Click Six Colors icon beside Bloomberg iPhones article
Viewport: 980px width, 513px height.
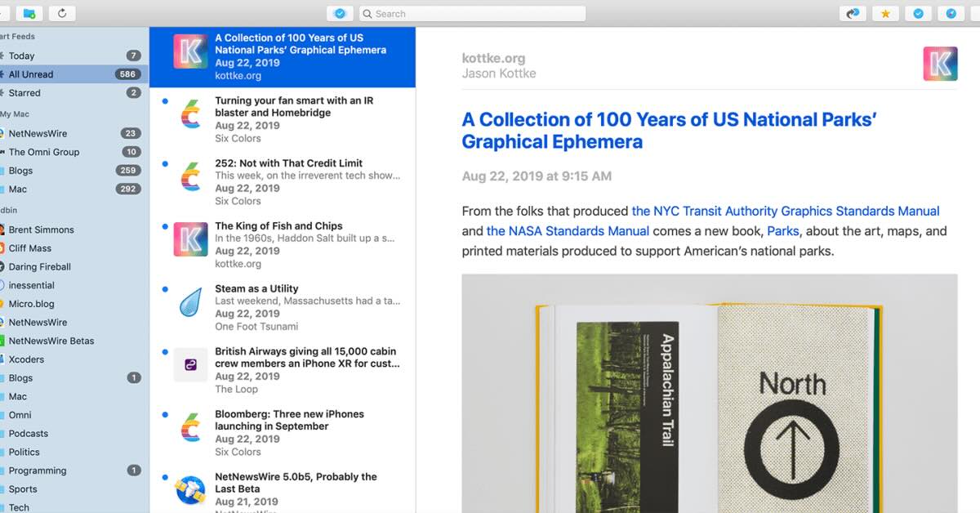(x=190, y=428)
